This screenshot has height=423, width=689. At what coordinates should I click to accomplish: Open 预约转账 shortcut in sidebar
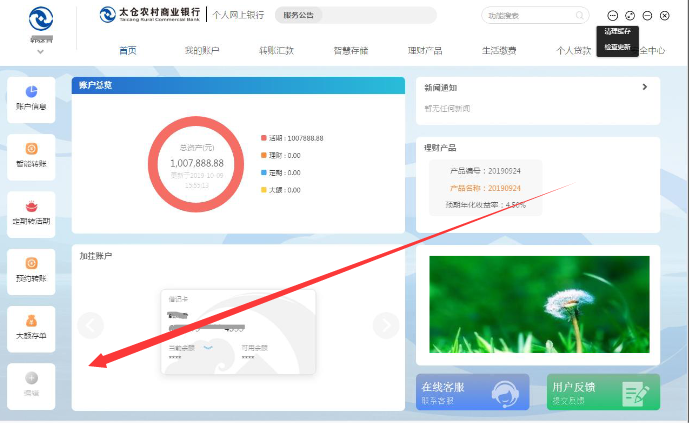[x=31, y=271]
